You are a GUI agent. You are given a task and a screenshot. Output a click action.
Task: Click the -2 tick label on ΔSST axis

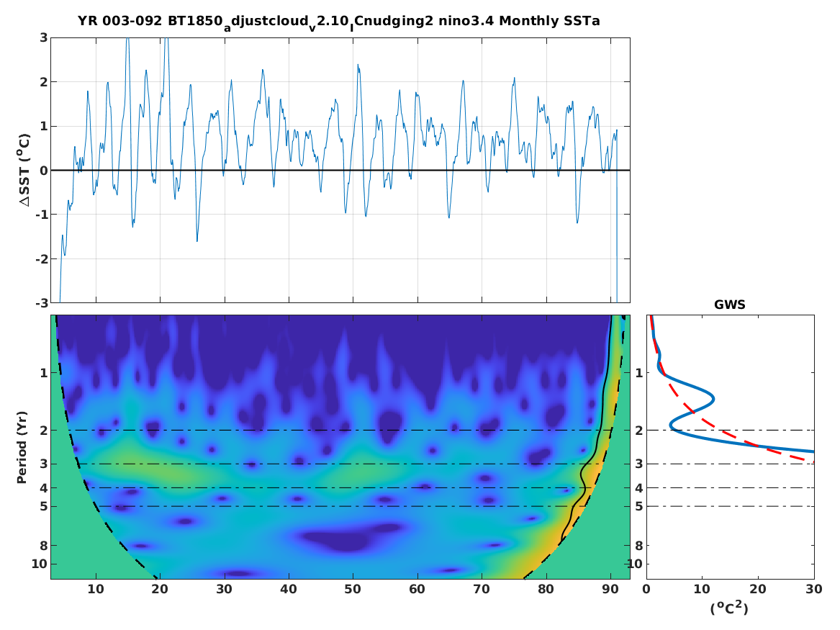(42, 259)
